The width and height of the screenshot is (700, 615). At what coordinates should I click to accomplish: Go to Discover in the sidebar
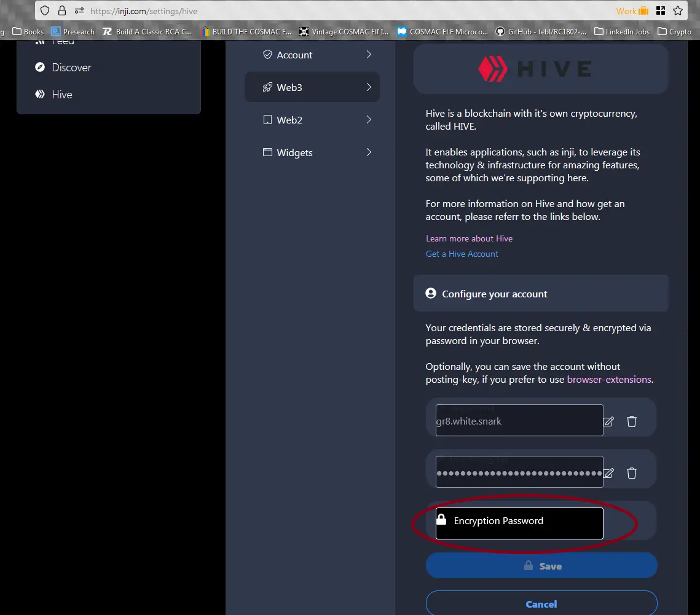point(71,68)
